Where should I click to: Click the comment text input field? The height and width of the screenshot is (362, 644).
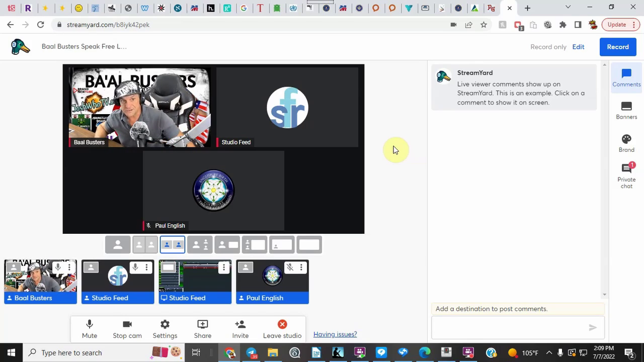click(508, 328)
